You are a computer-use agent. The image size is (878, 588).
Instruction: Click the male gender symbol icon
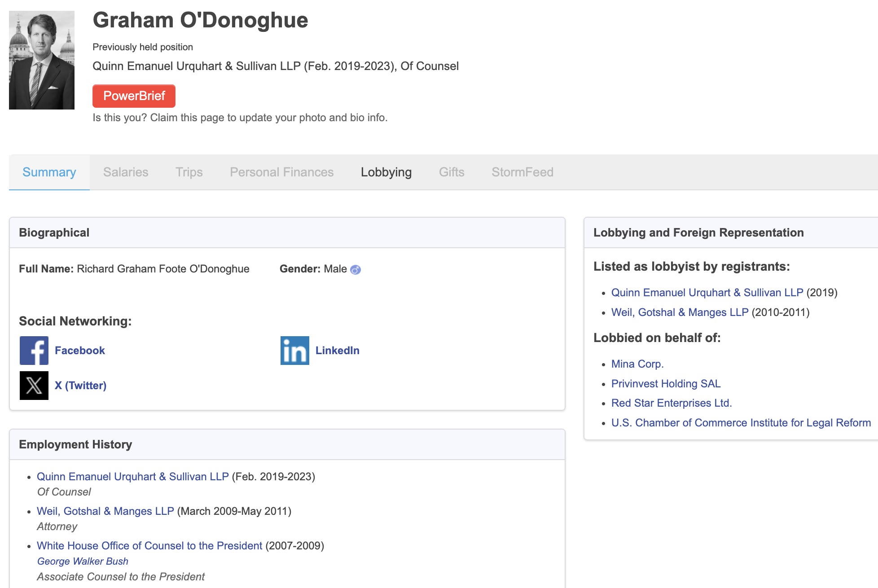[356, 269]
